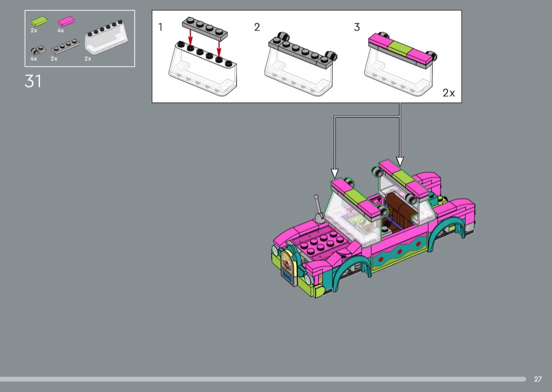Click the left white placement arrowhead

335,172
